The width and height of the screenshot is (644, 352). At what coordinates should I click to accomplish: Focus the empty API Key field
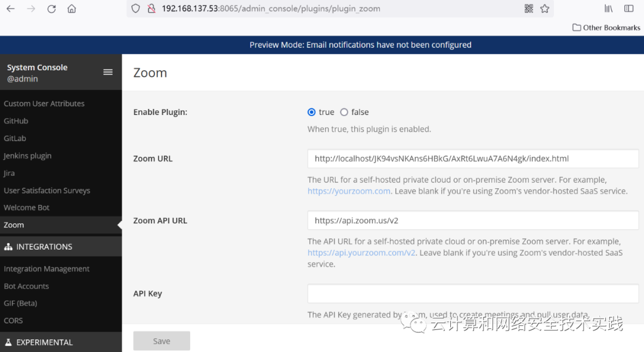[x=473, y=294]
